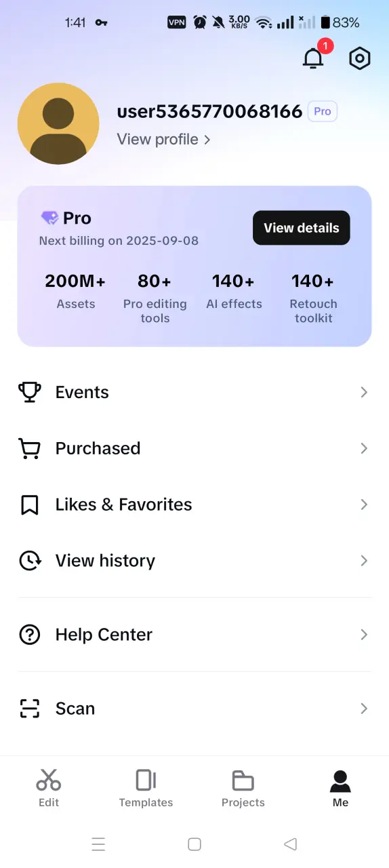Tap the clock View history icon
The height and width of the screenshot is (868, 389).
pyautogui.click(x=29, y=561)
